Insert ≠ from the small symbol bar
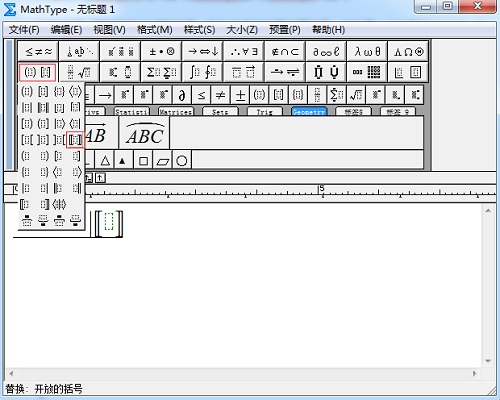This screenshot has height=400, width=500. point(221,95)
